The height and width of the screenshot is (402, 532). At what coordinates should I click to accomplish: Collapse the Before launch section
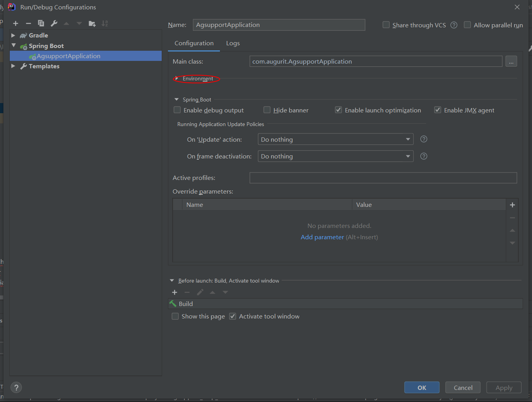[172, 281]
